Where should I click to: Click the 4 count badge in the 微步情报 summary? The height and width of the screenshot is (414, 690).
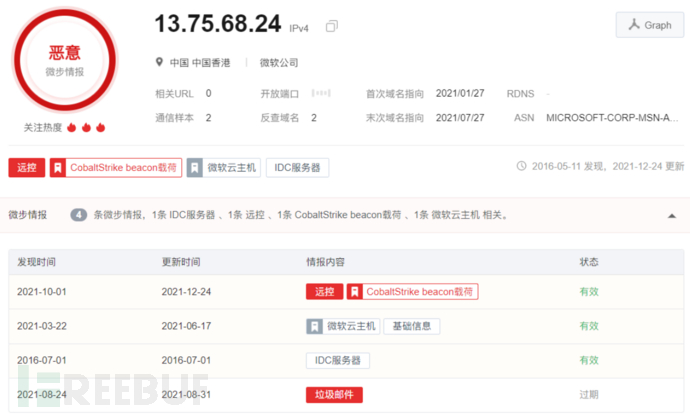point(78,215)
